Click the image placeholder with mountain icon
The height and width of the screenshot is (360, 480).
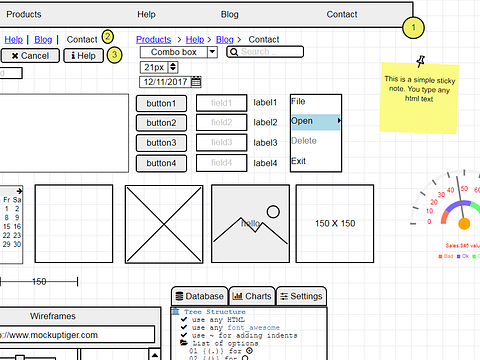(250, 224)
